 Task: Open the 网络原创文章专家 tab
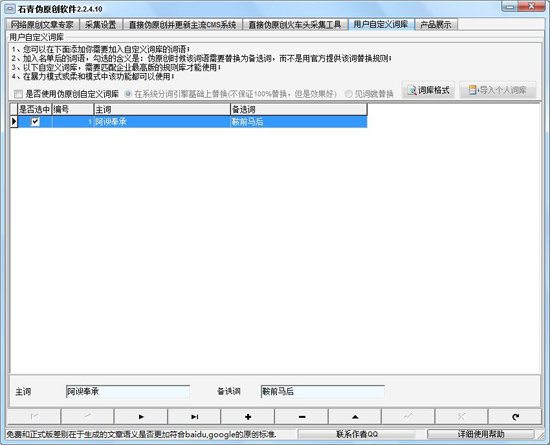point(42,25)
